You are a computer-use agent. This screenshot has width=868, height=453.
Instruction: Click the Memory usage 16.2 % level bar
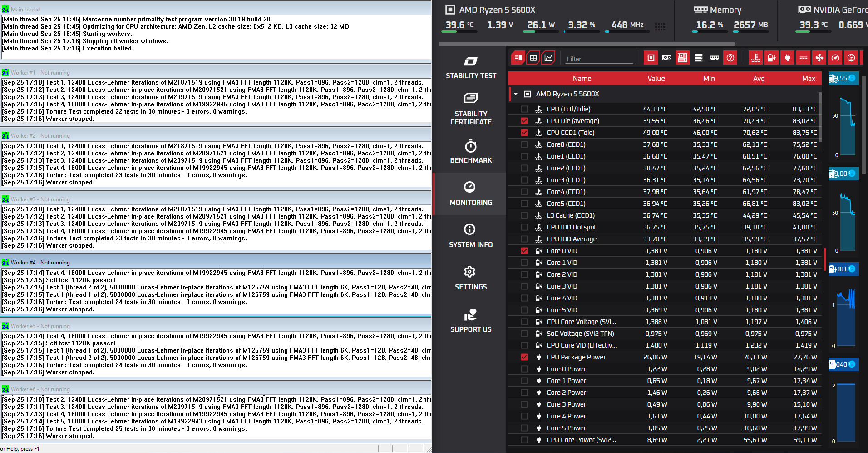tap(710, 32)
